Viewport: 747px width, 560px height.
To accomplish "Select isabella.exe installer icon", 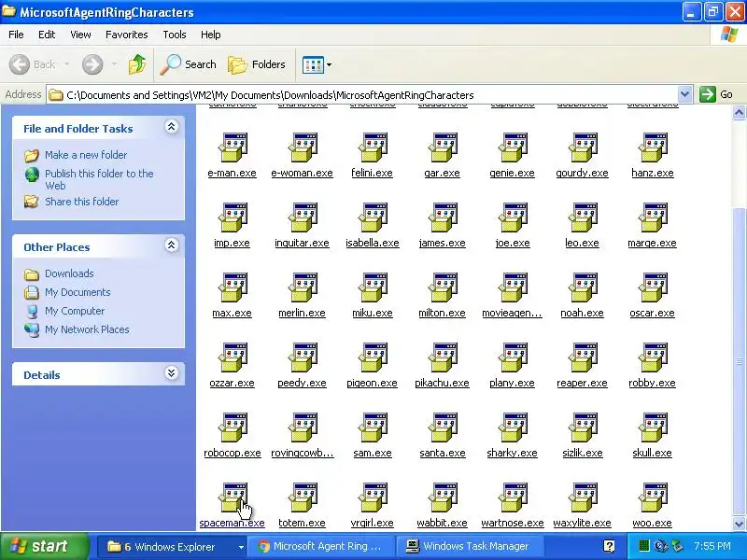I will pyautogui.click(x=373, y=217).
